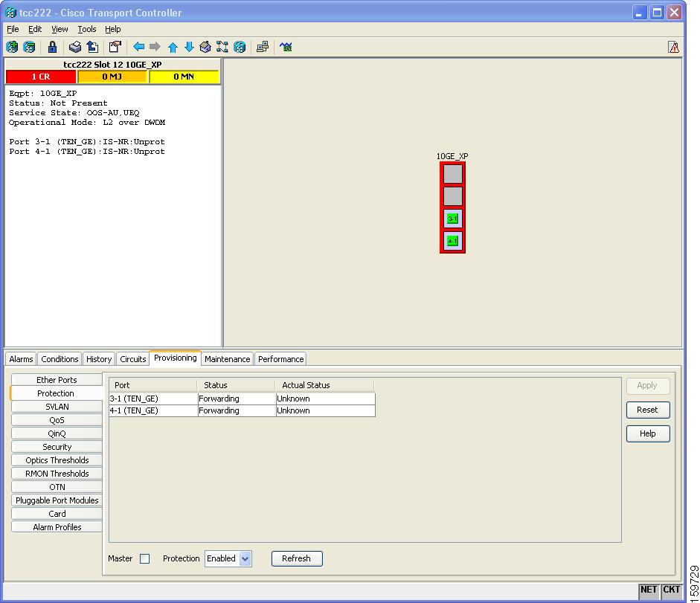The height and width of the screenshot is (603, 700).
Task: Click the print toolbar icon
Action: tap(75, 47)
